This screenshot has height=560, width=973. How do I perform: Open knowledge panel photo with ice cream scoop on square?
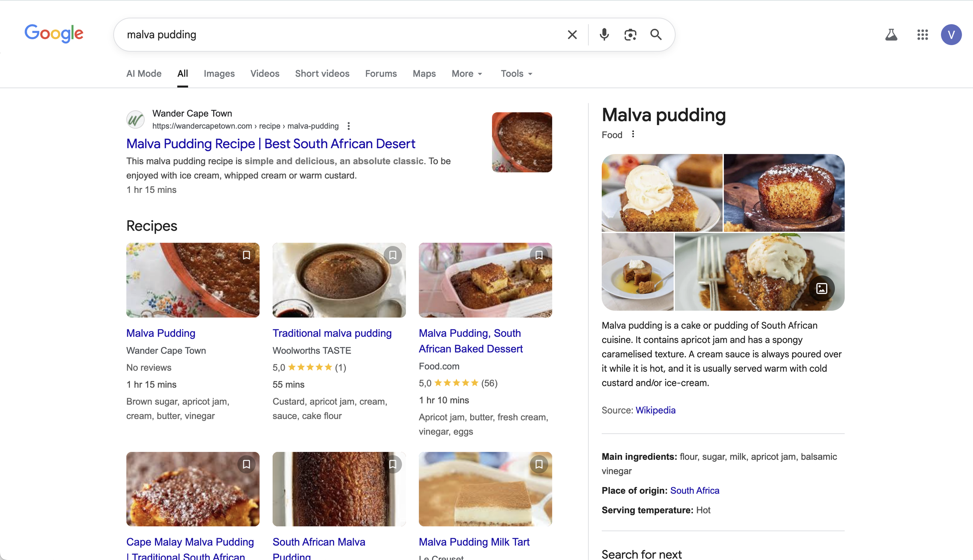click(x=662, y=193)
